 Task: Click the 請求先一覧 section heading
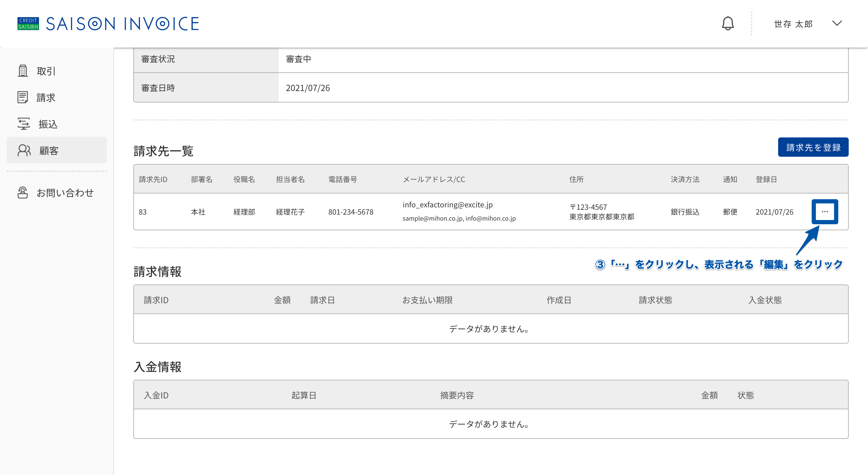[x=163, y=151]
